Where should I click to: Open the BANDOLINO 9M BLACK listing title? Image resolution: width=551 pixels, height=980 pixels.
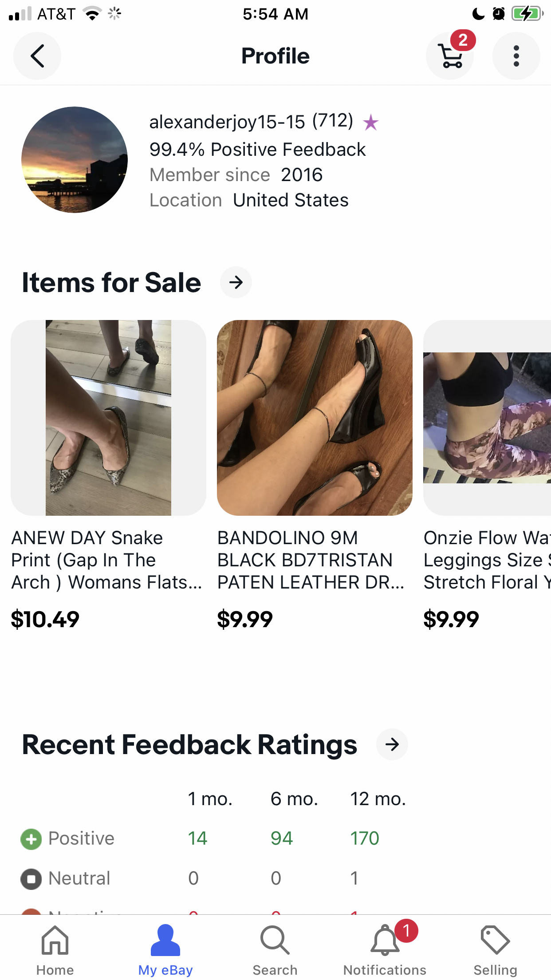311,560
